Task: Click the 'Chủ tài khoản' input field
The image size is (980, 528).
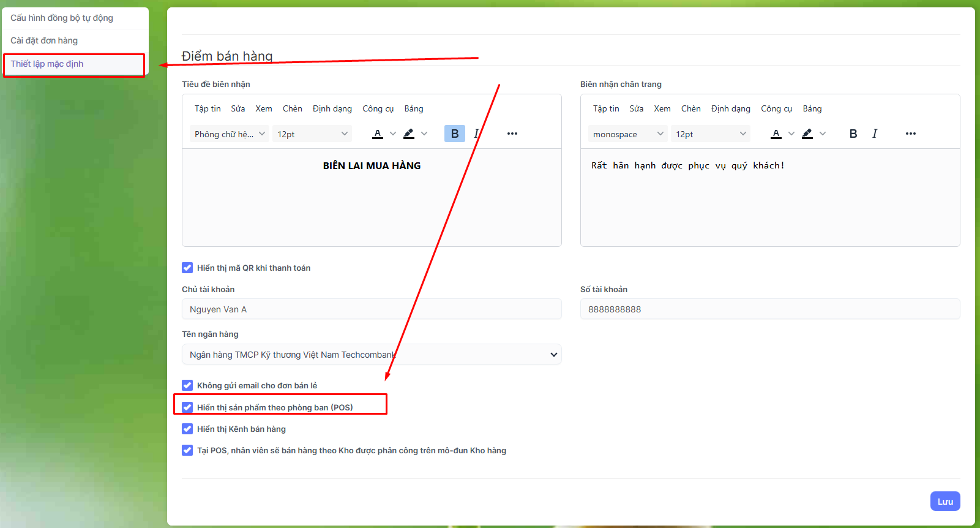Action: pos(371,309)
